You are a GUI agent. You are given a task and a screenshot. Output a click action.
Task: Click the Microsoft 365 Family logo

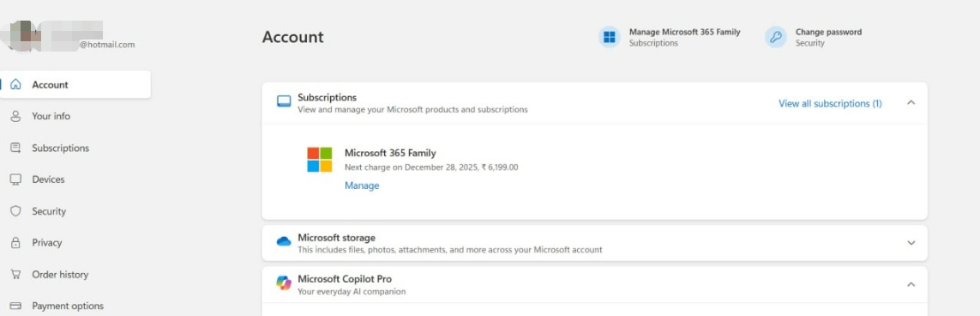click(319, 160)
